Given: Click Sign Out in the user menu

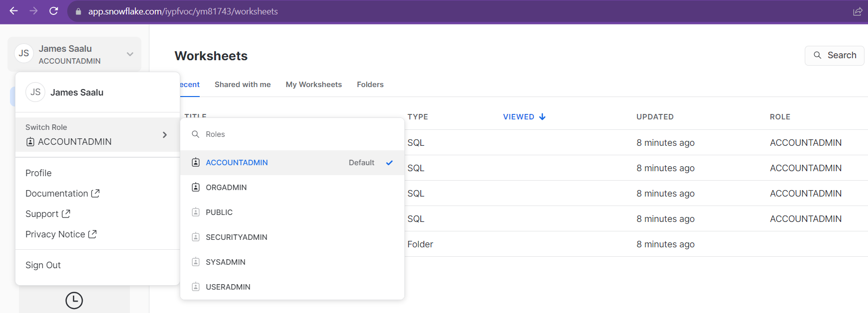Looking at the screenshot, I should [x=43, y=265].
